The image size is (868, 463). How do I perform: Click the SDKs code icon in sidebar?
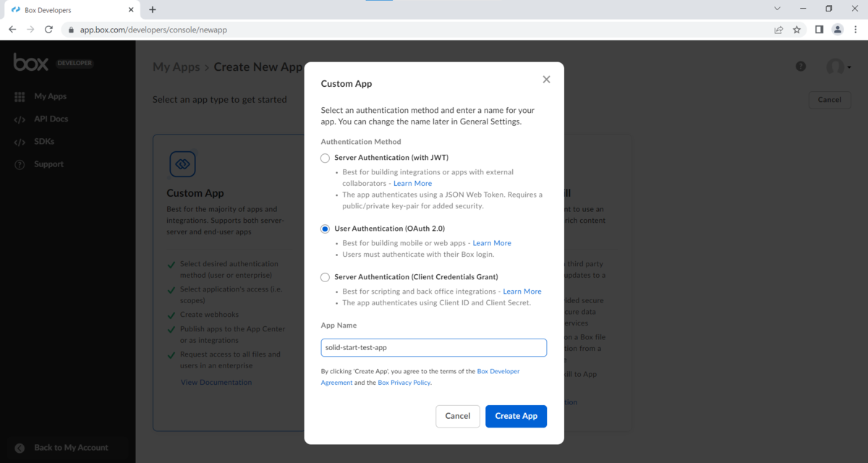[x=20, y=142]
